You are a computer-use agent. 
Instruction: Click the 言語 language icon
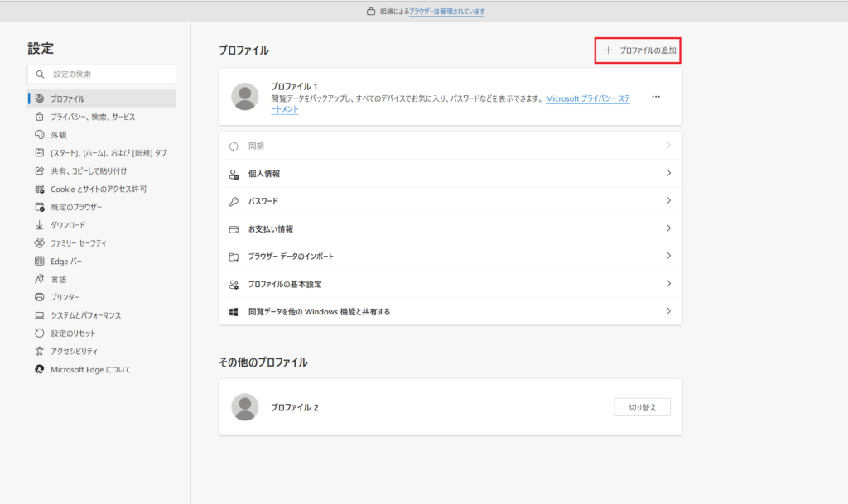[x=40, y=279]
